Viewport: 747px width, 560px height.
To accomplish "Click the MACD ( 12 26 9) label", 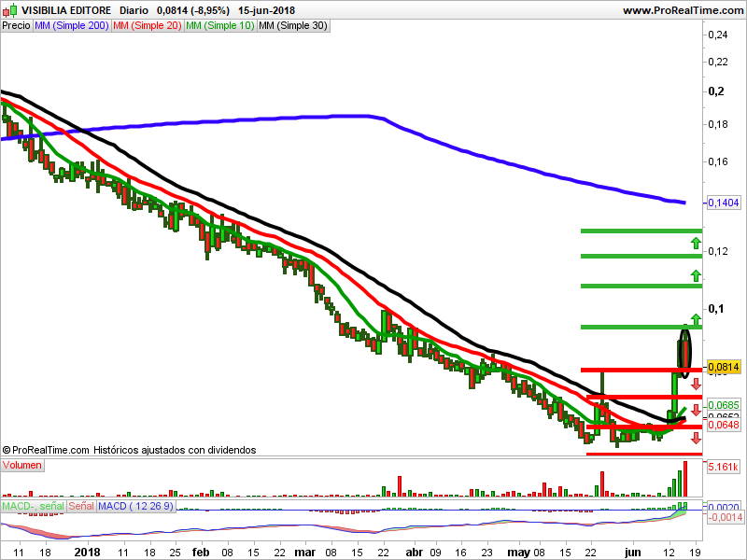I will (x=136, y=506).
